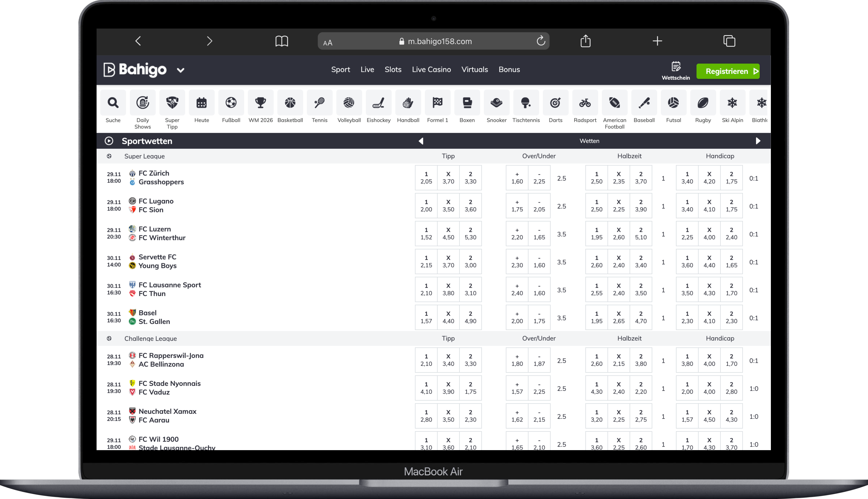This screenshot has width=868, height=499.
Task: Select the Fußball sport icon
Action: tap(231, 103)
